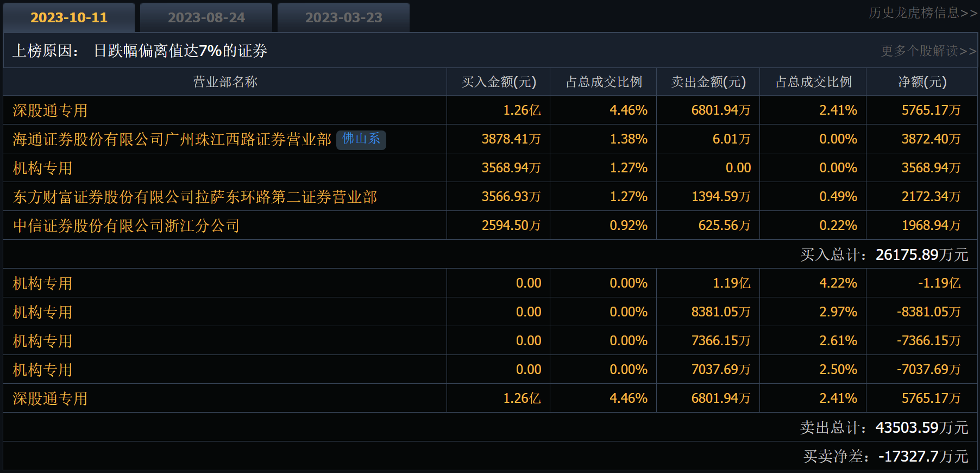Viewport: 980px width, 473px height.
Task: Click the 佛山系 tag badge
Action: point(361,139)
